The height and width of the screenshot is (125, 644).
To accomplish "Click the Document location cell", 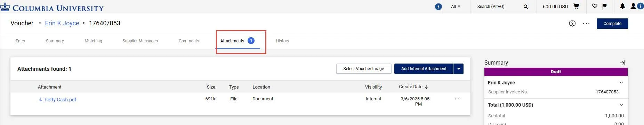I will click(263, 99).
